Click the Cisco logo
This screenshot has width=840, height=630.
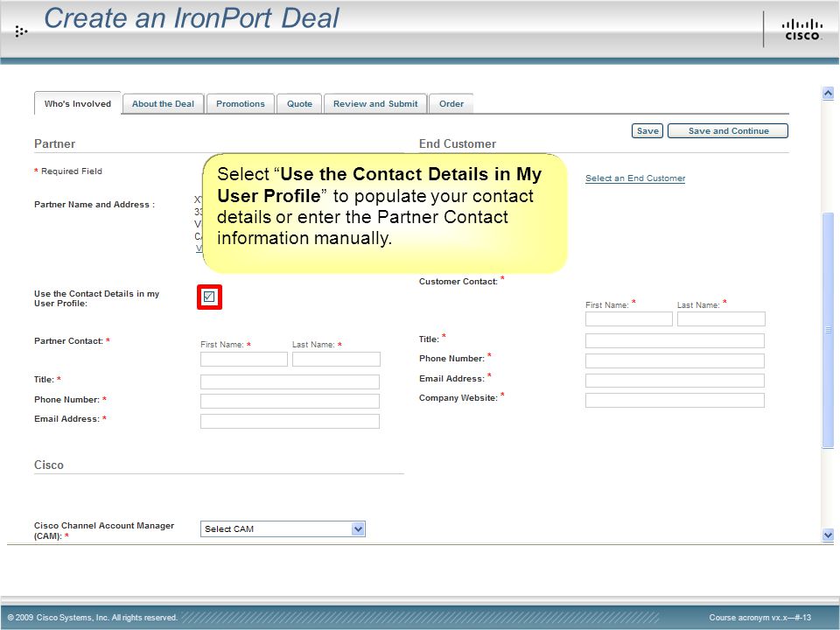pyautogui.click(x=802, y=30)
